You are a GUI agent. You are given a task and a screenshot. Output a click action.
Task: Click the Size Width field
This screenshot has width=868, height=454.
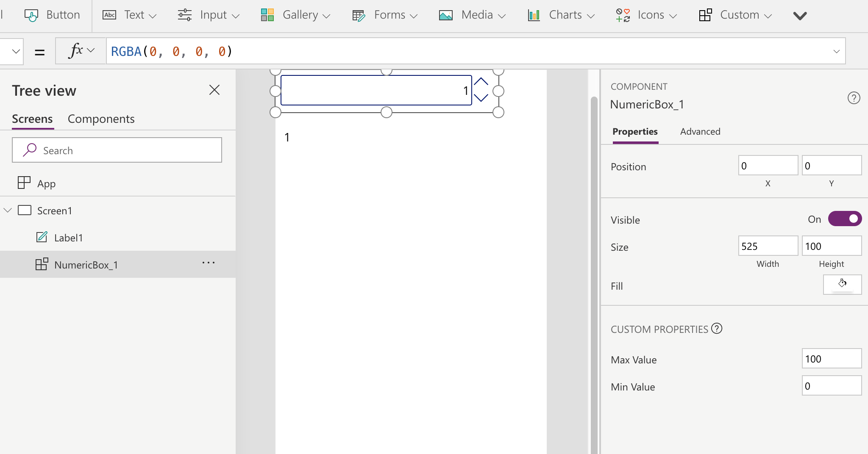coord(768,246)
